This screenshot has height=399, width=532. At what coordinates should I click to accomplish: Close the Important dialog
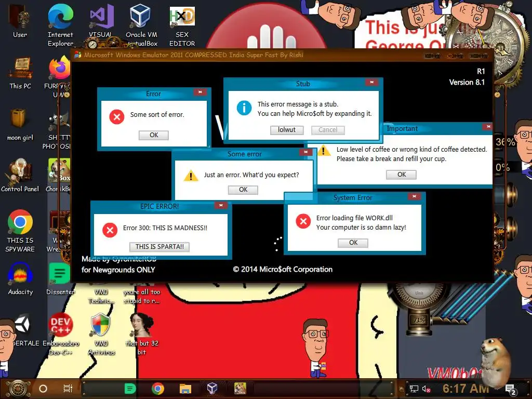coord(488,127)
